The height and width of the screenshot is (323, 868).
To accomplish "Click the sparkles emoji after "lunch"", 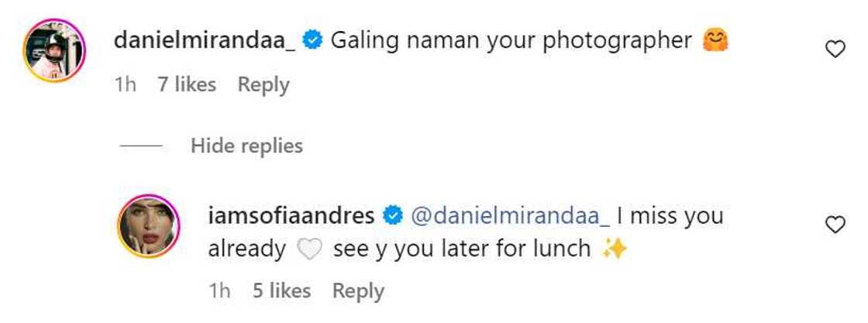I will coord(614,249).
